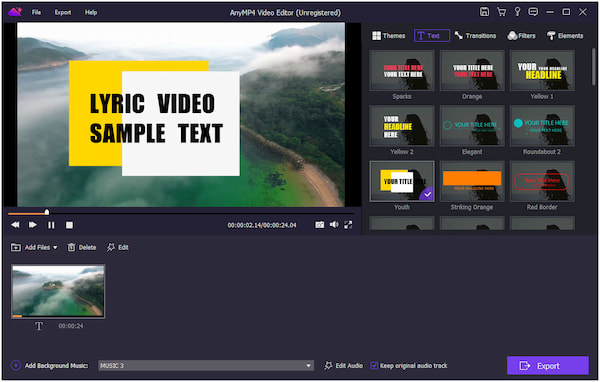Open the File menu

click(x=36, y=12)
